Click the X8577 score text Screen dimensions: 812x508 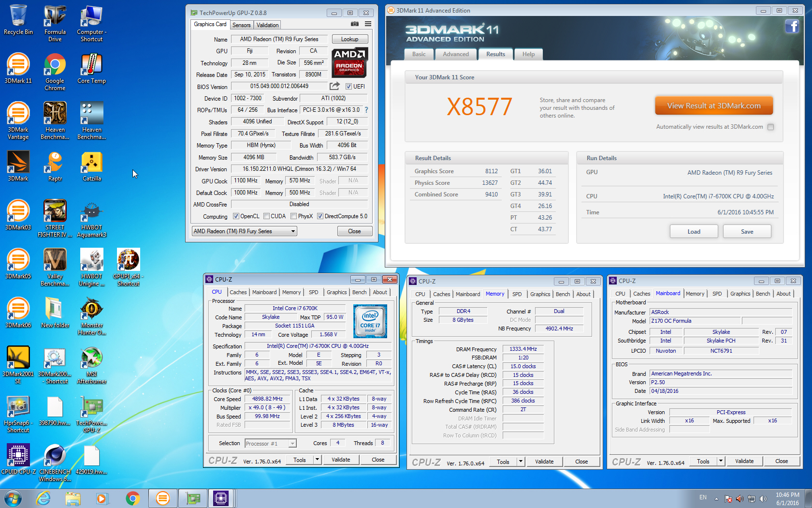[478, 106]
